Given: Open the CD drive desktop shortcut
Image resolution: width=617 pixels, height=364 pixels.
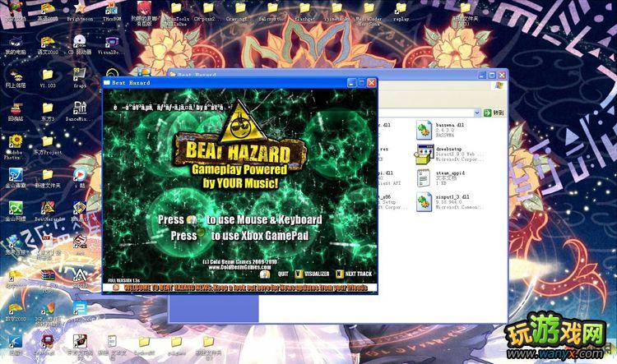Looking at the screenshot, I should (x=80, y=44).
